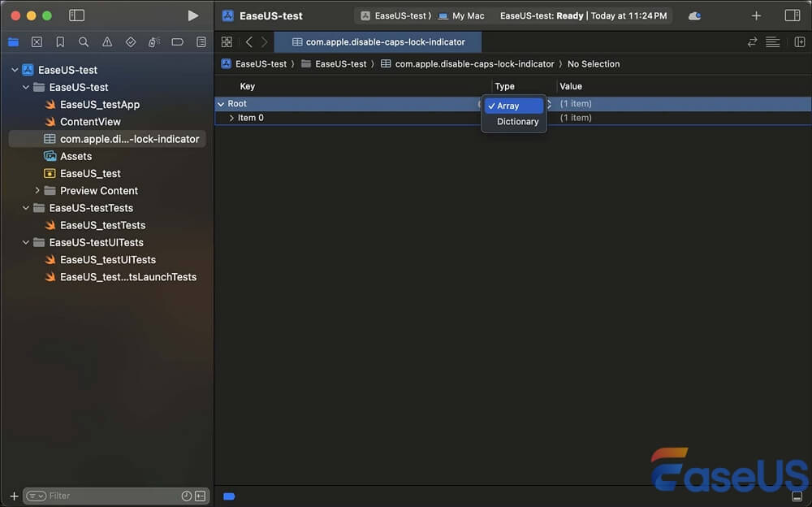Open the editor options lines icon
Viewport: 812px width, 507px height.
[x=773, y=42]
